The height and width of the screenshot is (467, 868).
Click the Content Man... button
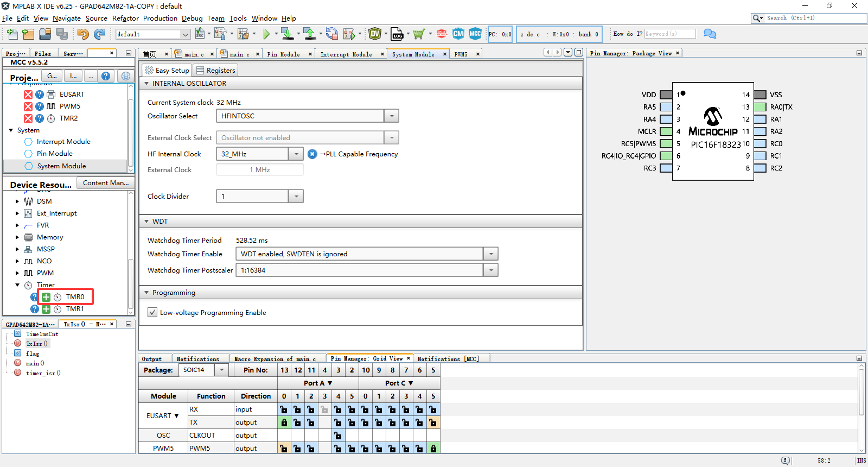point(106,183)
